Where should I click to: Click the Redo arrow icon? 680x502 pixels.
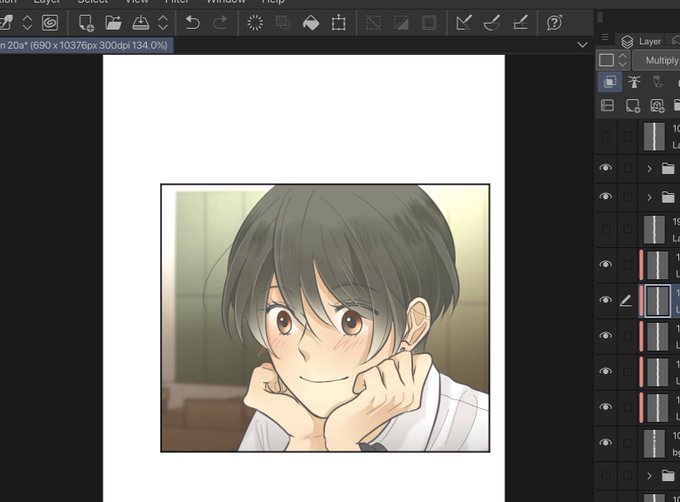coord(220,23)
